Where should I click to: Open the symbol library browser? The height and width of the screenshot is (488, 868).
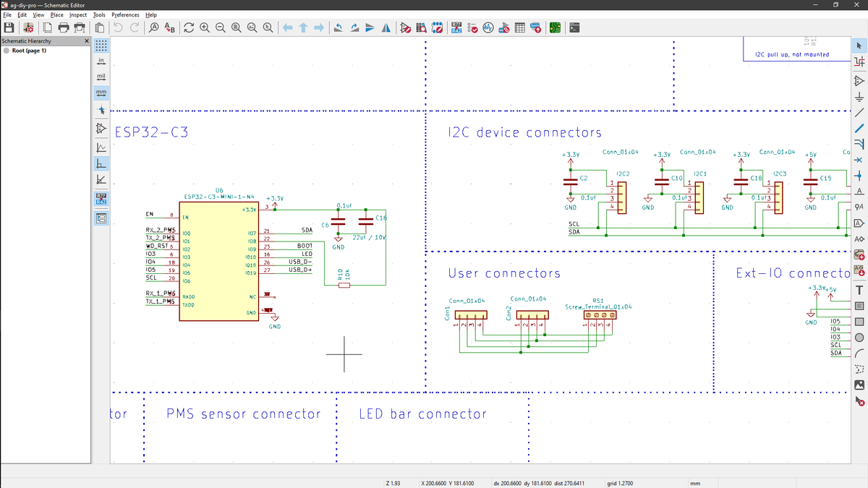click(421, 27)
